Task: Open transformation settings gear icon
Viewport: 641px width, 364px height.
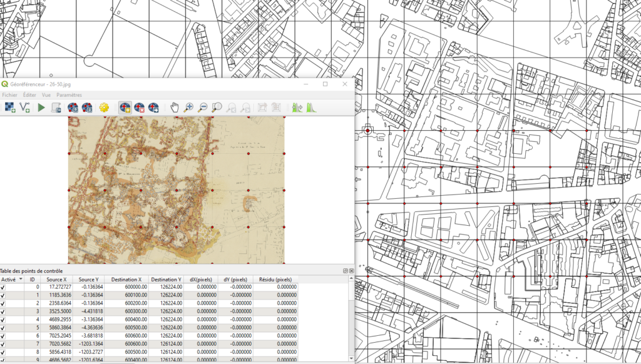Action: (105, 108)
